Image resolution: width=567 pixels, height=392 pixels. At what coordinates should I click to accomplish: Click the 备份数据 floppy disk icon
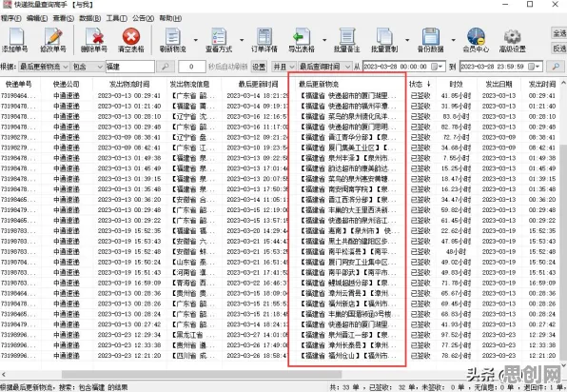[x=430, y=40]
